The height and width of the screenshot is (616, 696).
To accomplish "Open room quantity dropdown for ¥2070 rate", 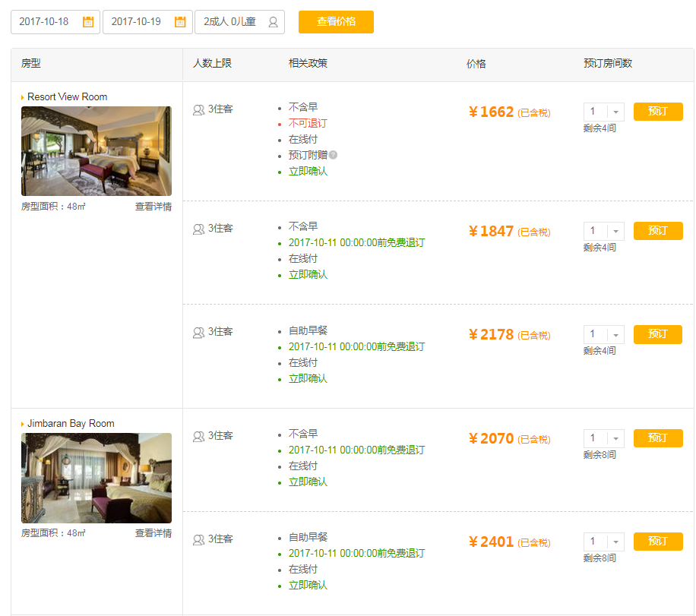I will point(615,439).
